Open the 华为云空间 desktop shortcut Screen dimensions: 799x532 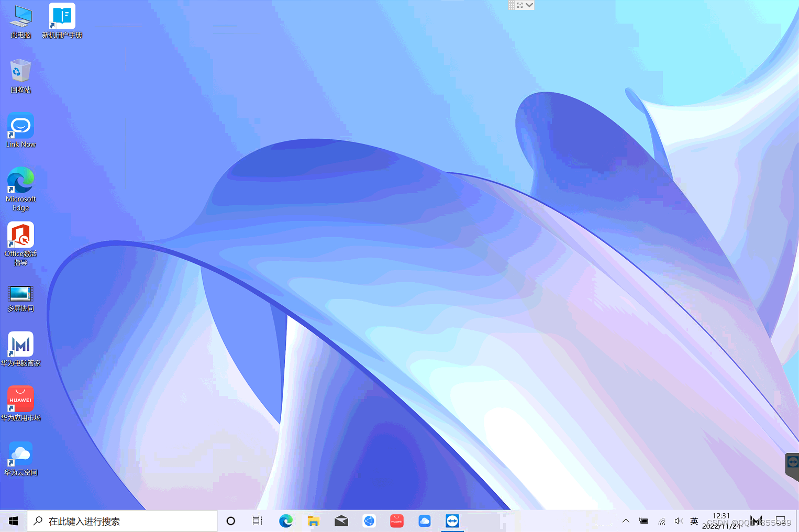(x=20, y=458)
